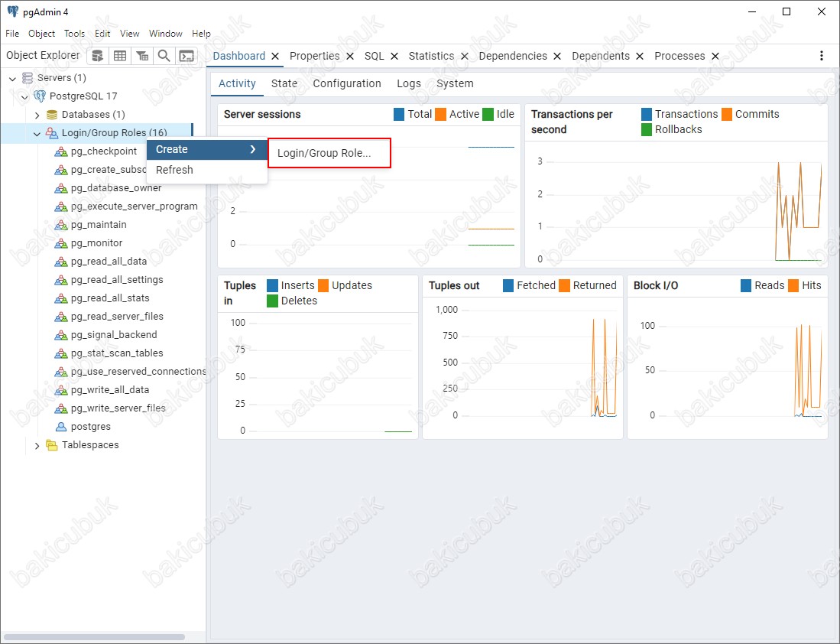Click the Object Explorer panel title

[43, 55]
